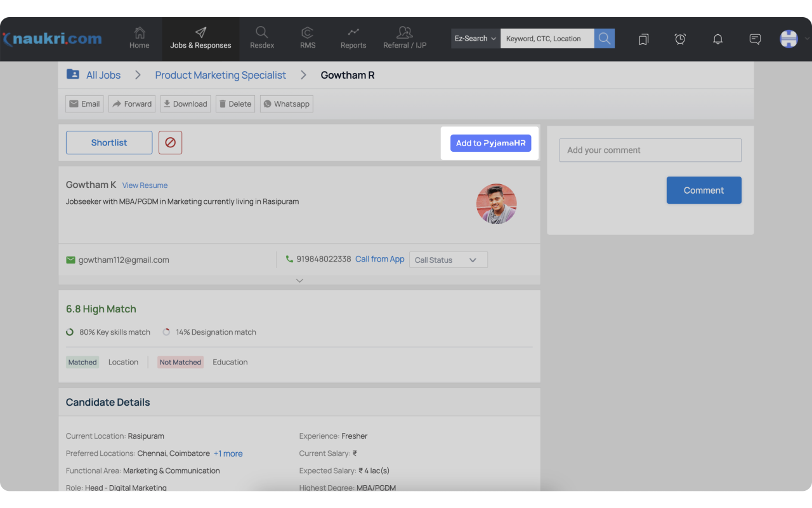This screenshot has width=812, height=508.
Task: Open the notifications bell
Action: point(717,39)
